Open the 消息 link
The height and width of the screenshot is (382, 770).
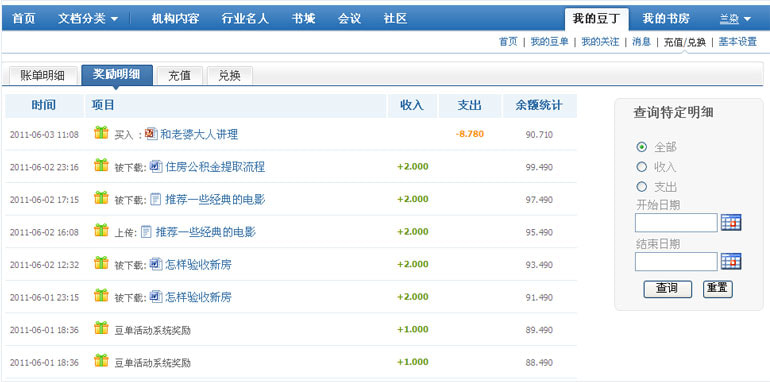point(641,42)
